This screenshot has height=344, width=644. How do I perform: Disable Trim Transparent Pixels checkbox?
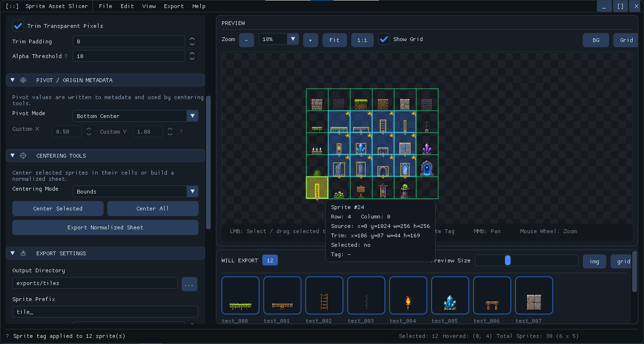(18, 26)
